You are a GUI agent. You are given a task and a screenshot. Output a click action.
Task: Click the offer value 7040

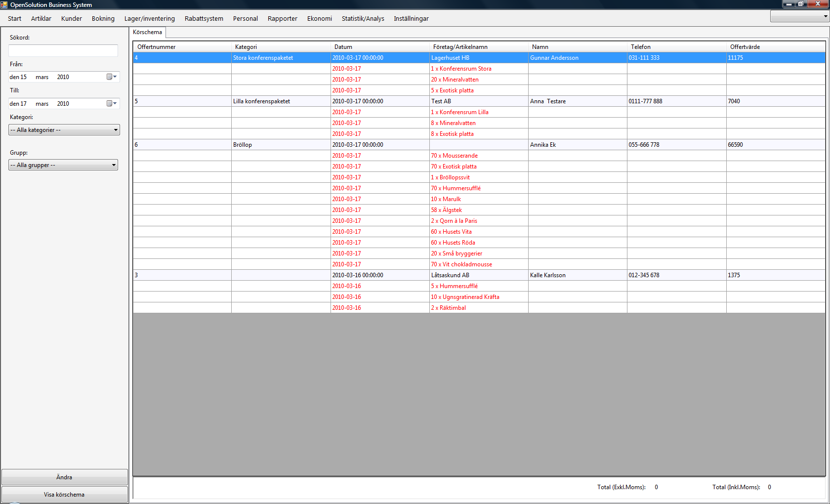(x=776, y=101)
